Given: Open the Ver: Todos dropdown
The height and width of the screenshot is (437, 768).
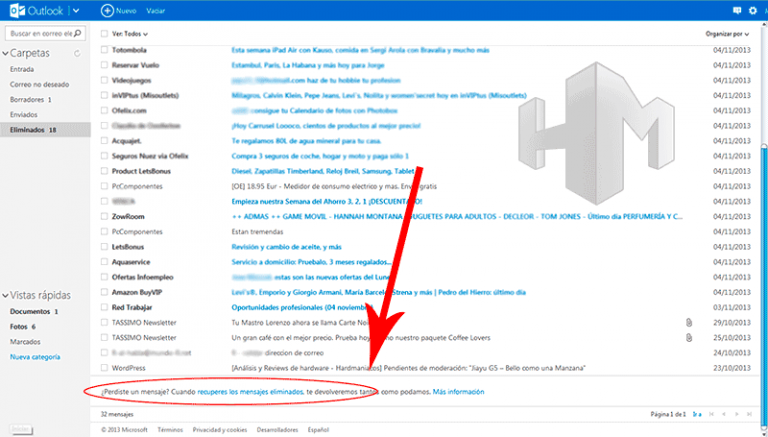Looking at the screenshot, I should [x=130, y=34].
